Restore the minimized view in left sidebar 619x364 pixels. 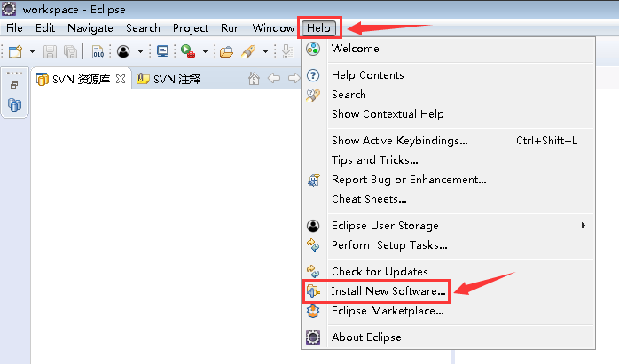(14, 86)
